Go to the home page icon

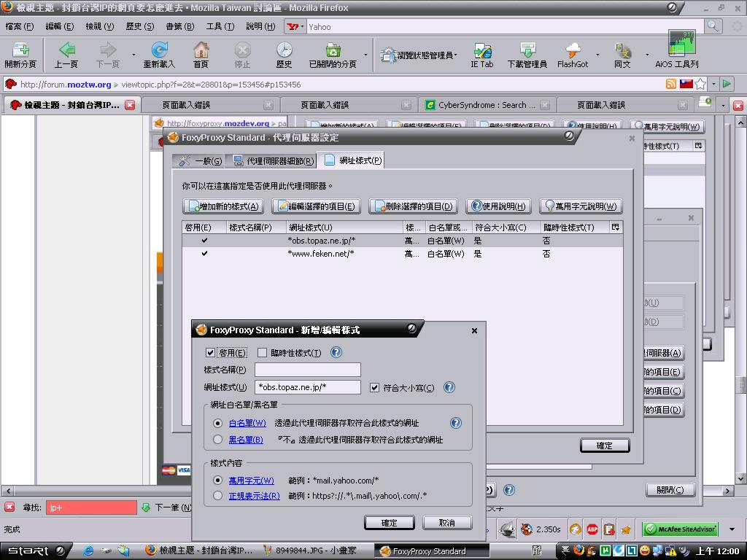(201, 52)
